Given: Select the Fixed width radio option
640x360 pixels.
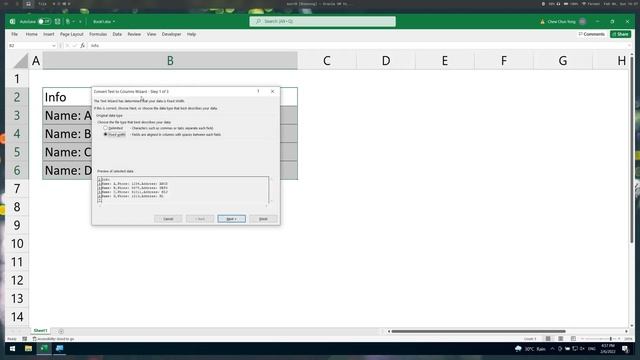Looking at the screenshot, I should 105,134.
